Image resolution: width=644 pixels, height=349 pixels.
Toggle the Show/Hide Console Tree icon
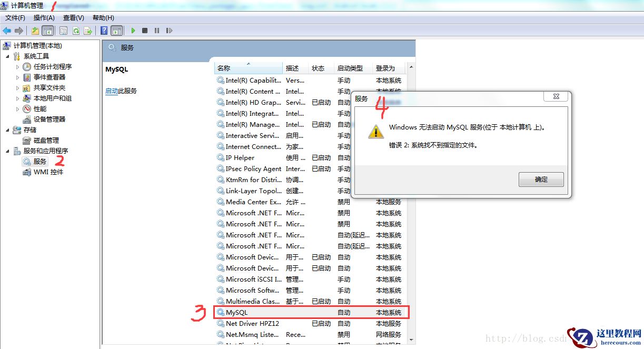(x=47, y=31)
